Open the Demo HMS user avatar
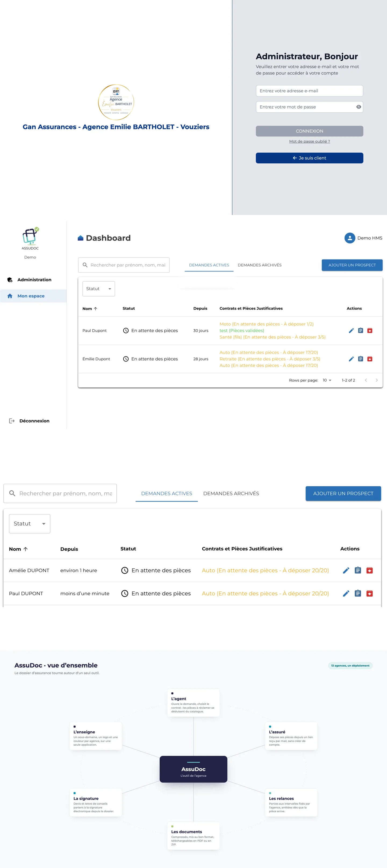Viewport: 387px width, 868px height. coord(350,238)
